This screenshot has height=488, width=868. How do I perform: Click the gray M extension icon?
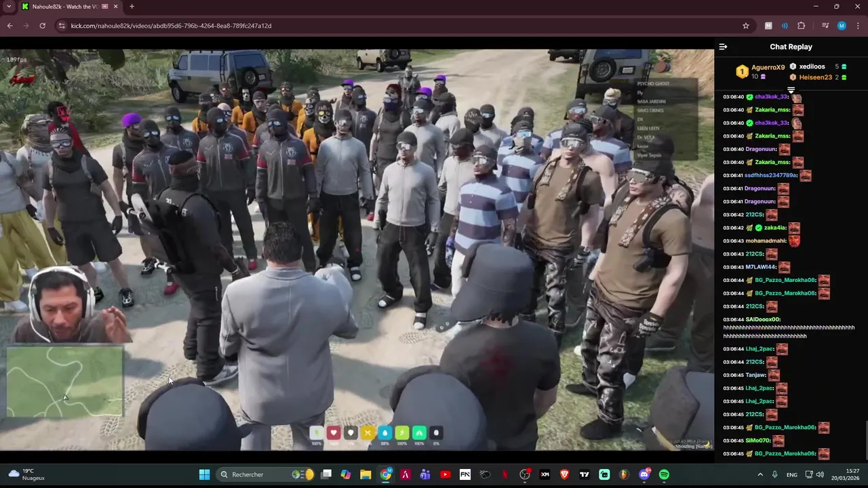click(x=768, y=26)
